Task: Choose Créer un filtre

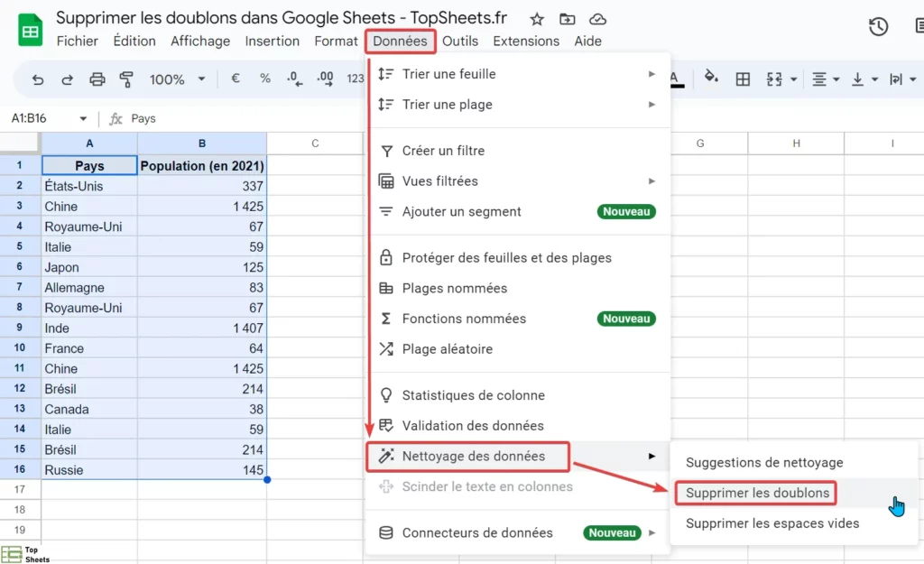Action: click(x=517, y=151)
